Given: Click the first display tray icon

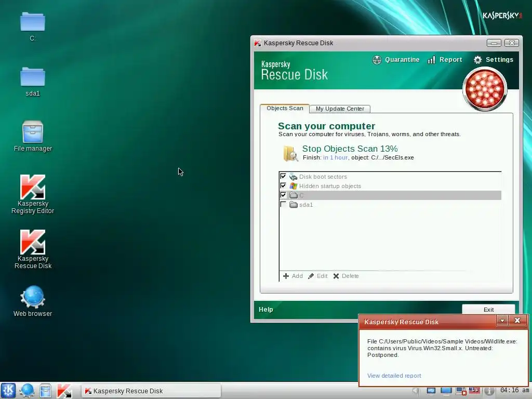Looking at the screenshot, I should (431, 391).
